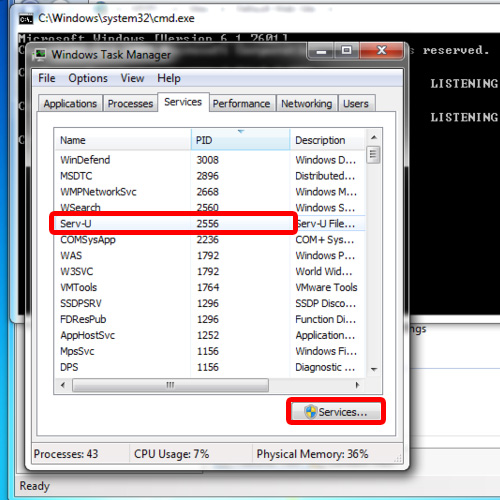This screenshot has height=500, width=500.
Task: Maximize the Task Manager window
Action: pos(347,51)
